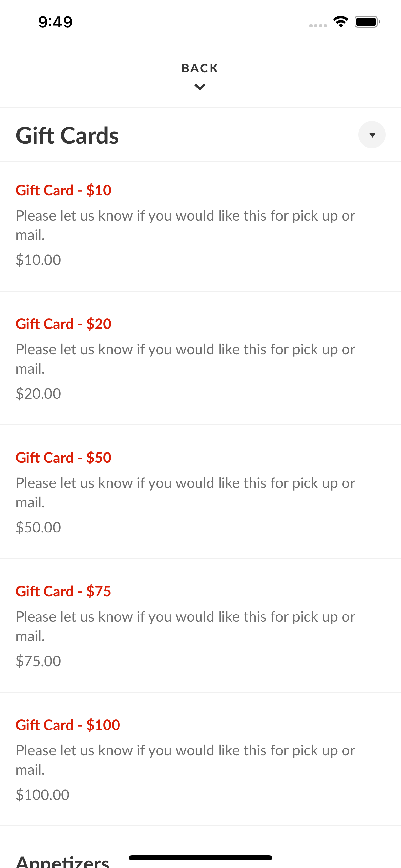This screenshot has height=868, width=401.
Task: Click the down chevron under BACK
Action: 200,87
